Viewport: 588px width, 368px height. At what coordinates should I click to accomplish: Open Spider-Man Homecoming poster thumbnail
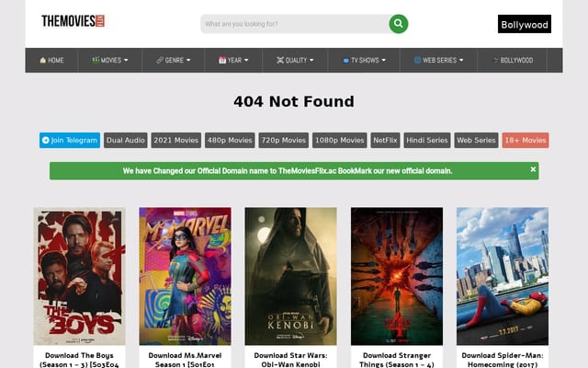pyautogui.click(x=503, y=276)
